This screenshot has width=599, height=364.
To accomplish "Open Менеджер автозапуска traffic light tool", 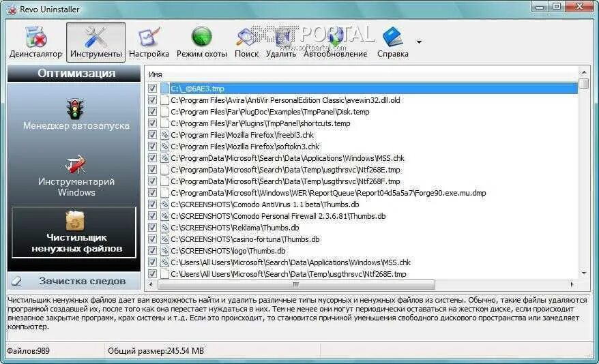I will 76,115.
